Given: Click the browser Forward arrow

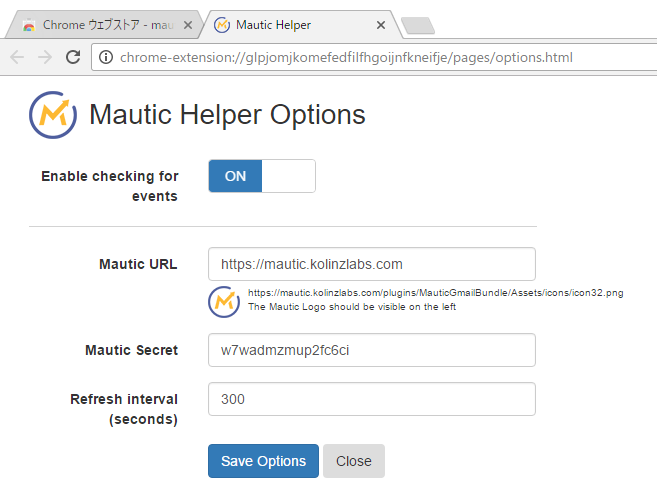Looking at the screenshot, I should tap(45, 57).
